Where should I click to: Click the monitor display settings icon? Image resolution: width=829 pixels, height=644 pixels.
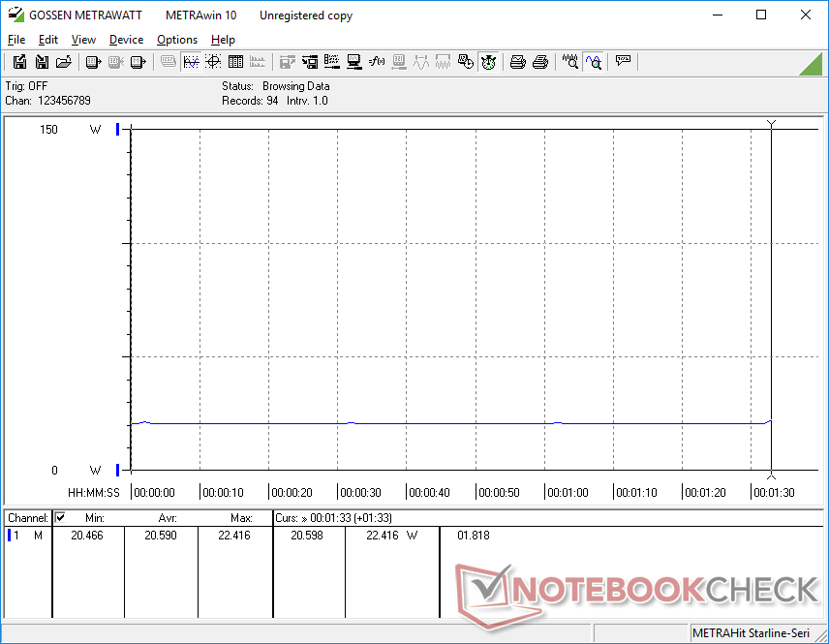354,62
